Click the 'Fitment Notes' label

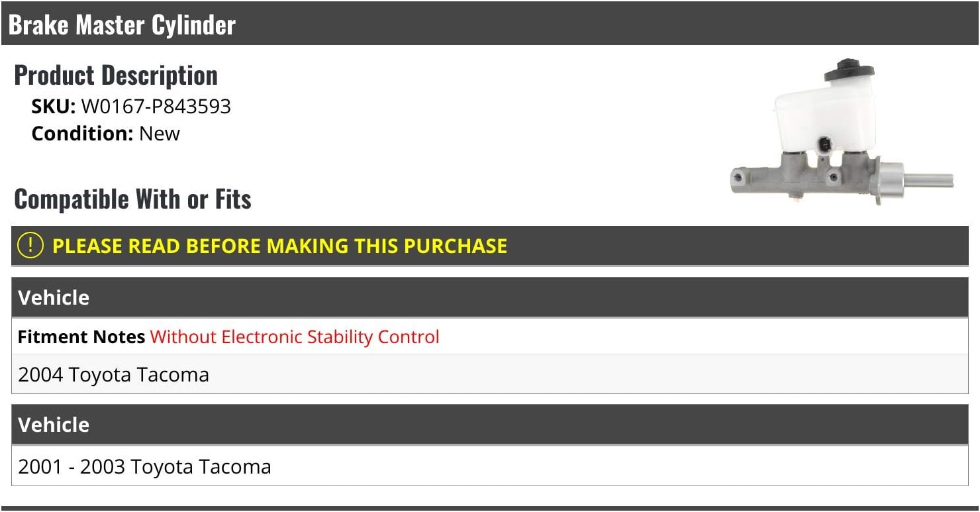click(x=81, y=336)
